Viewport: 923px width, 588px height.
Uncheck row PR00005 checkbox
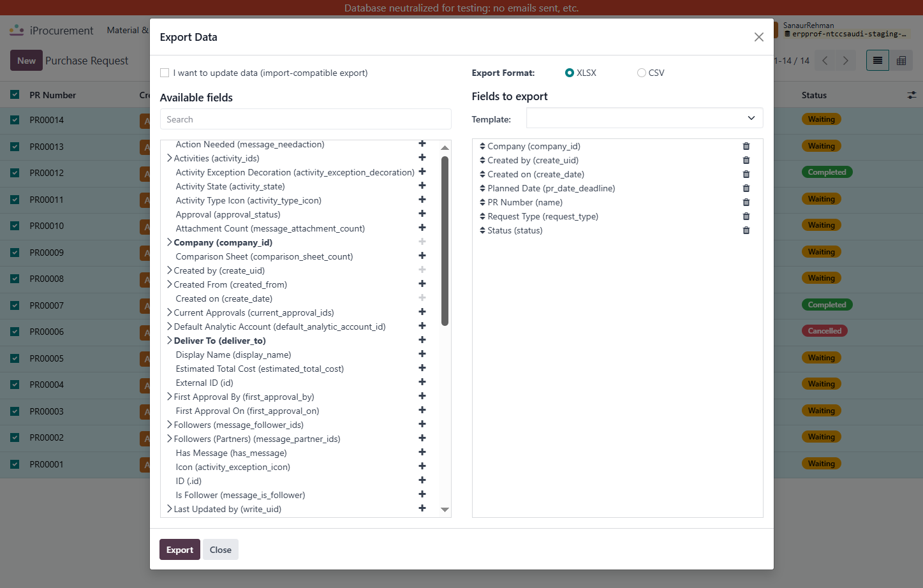pos(15,358)
